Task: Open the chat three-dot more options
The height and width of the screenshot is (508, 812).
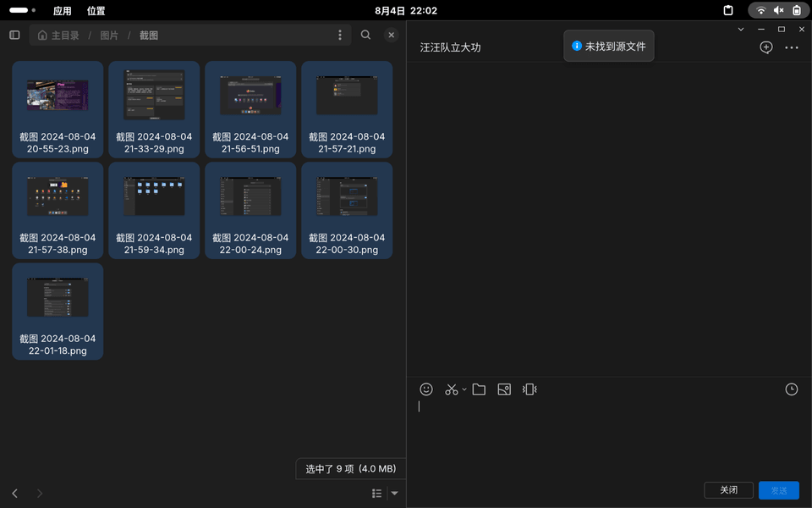Action: [791, 47]
